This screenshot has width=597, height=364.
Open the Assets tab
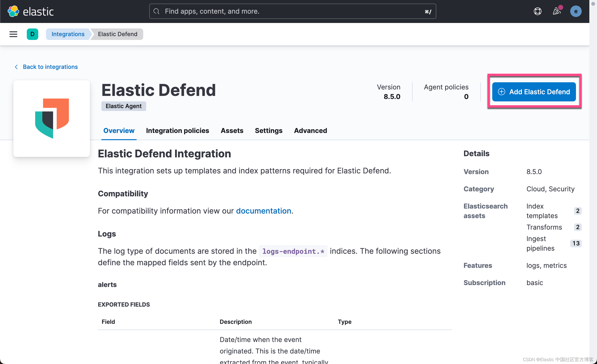click(x=232, y=131)
